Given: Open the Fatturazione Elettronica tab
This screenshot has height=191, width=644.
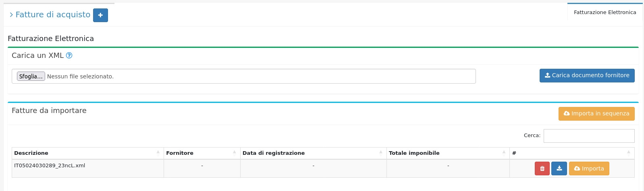Looking at the screenshot, I should click(605, 12).
